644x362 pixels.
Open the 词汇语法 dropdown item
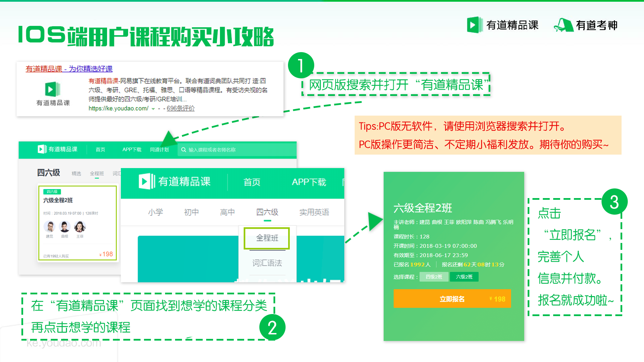click(x=267, y=263)
